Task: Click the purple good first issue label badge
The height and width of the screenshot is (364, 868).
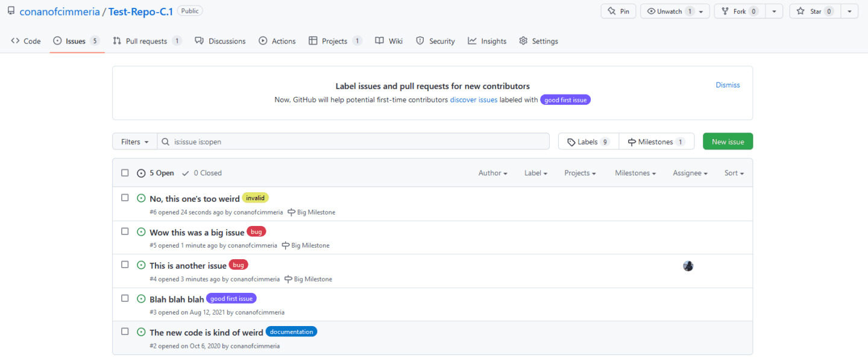Action: (231, 298)
